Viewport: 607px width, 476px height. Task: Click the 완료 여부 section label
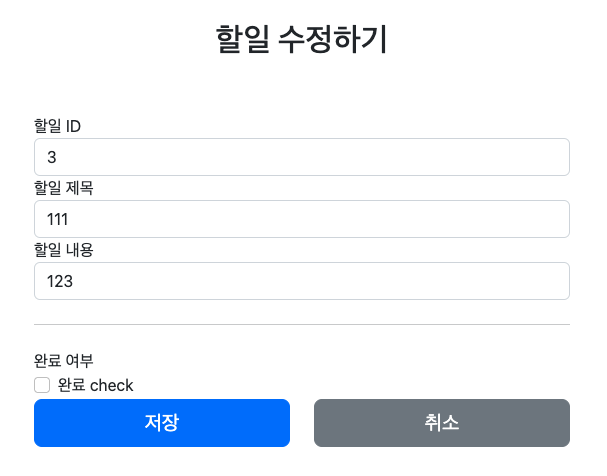click(x=64, y=361)
